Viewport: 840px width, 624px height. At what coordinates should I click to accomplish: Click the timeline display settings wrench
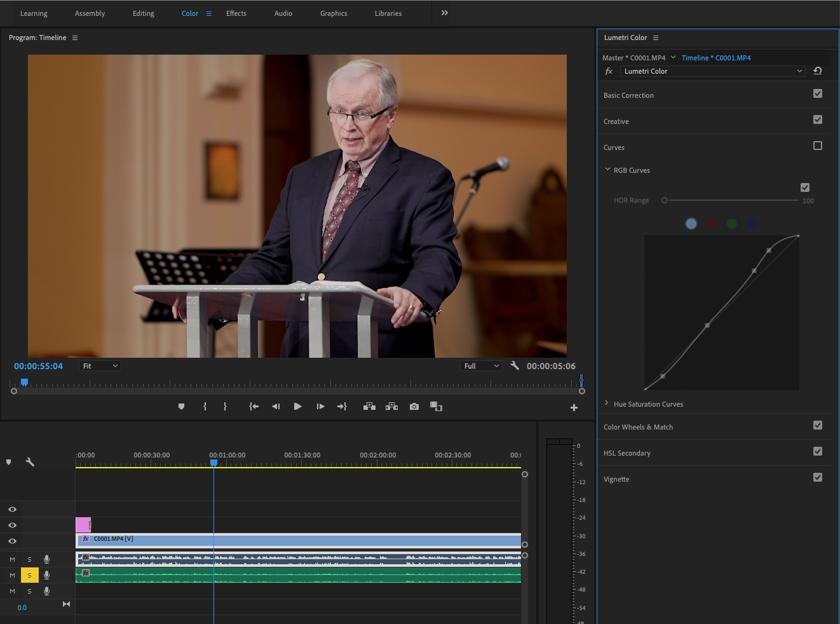(x=30, y=462)
